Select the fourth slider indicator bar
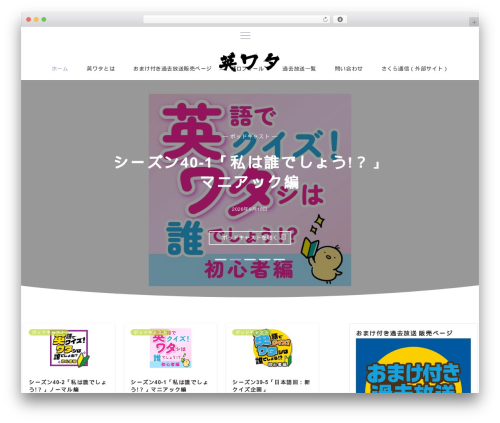 265,259
